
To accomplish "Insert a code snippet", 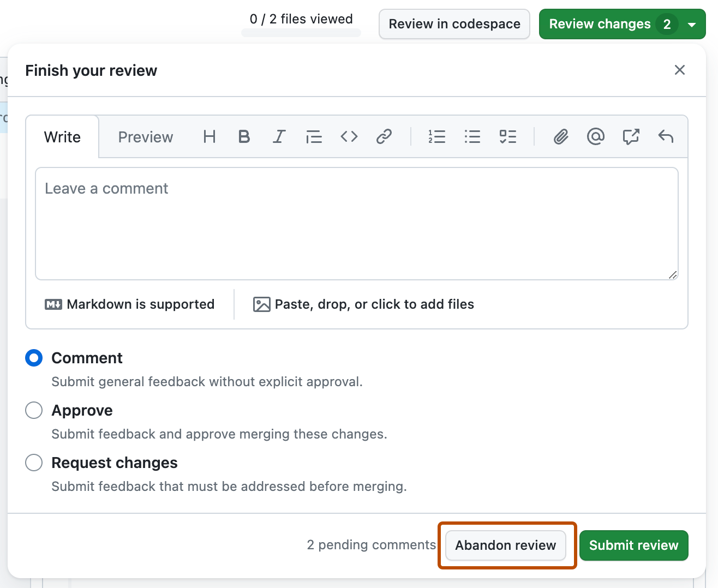I will (x=349, y=136).
